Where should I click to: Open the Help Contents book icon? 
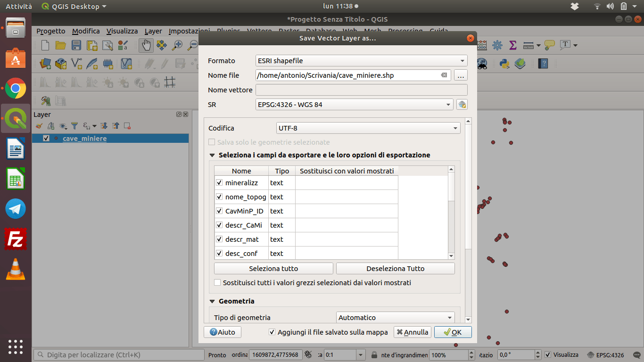[x=543, y=63]
